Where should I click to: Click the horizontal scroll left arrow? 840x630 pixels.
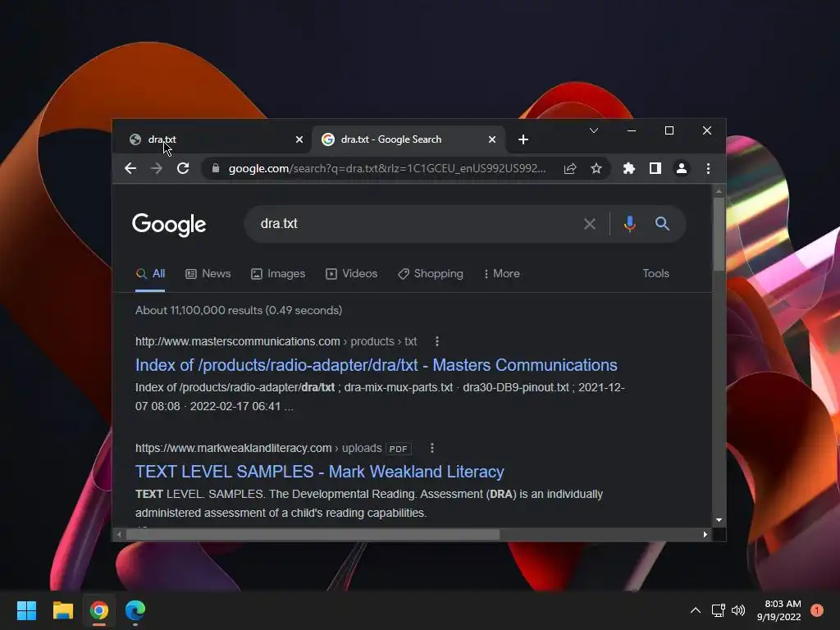click(119, 535)
